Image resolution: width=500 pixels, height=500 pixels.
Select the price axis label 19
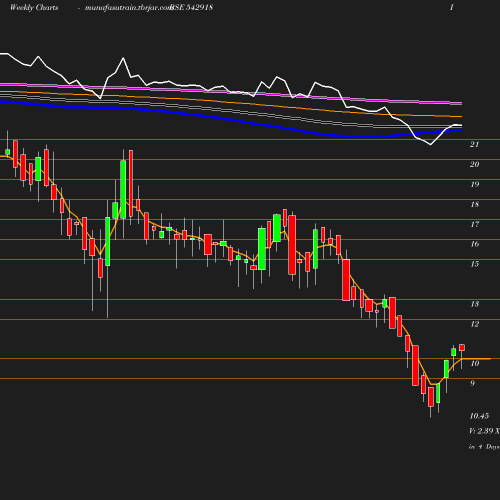tap(475, 184)
